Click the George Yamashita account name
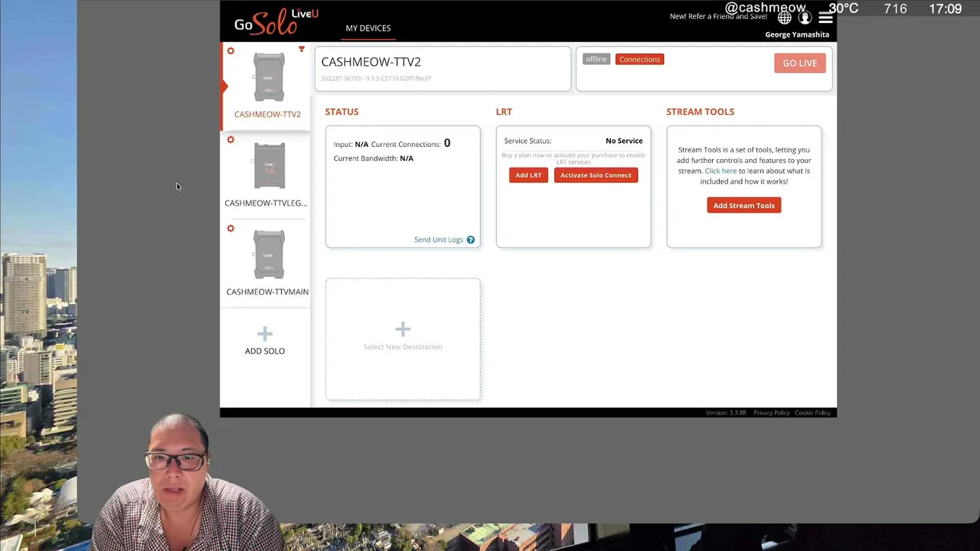The image size is (980, 551). [x=797, y=34]
